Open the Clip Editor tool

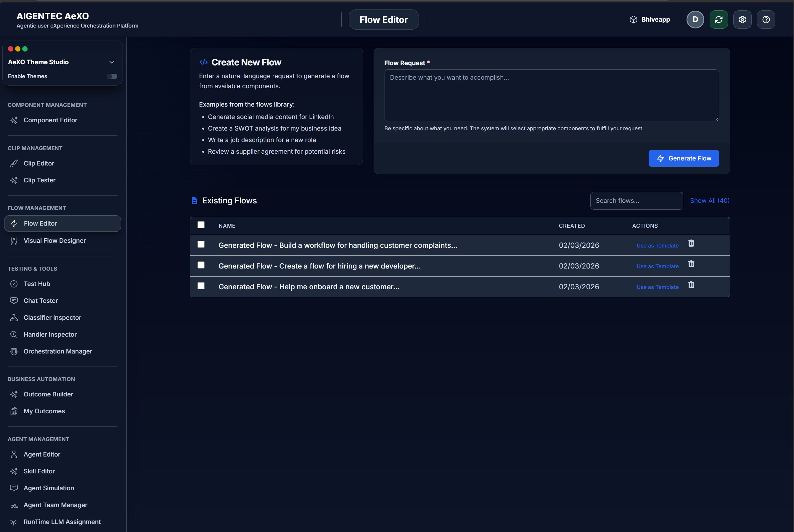39,163
